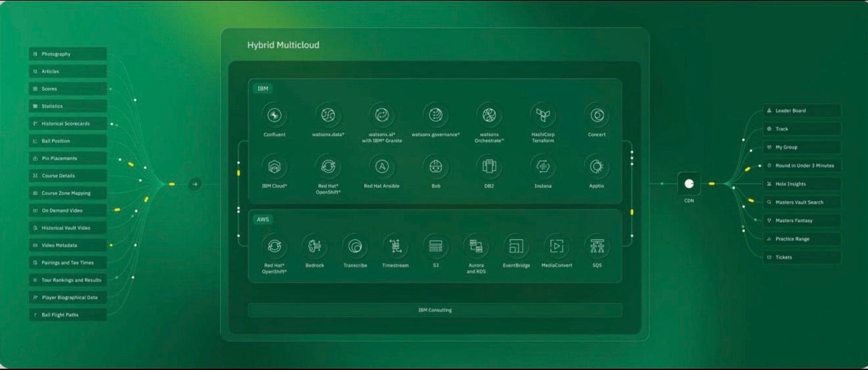Viewport: 868px width, 370px height.
Task: Click the Ball Flight Paths item
Action: click(68, 315)
